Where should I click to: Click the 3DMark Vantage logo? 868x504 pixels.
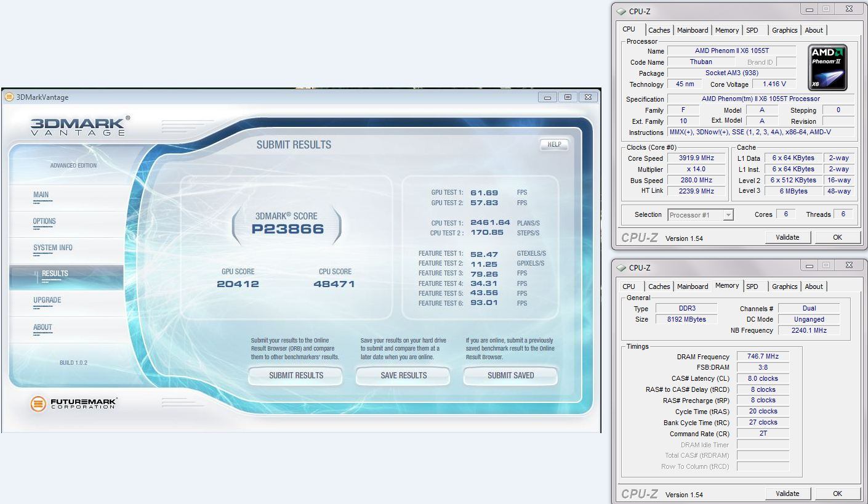80,126
